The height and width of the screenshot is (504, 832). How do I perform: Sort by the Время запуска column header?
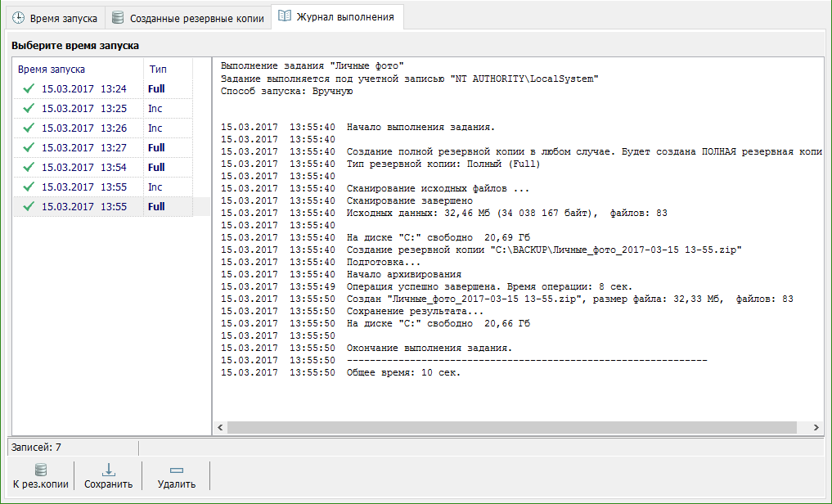(52, 70)
